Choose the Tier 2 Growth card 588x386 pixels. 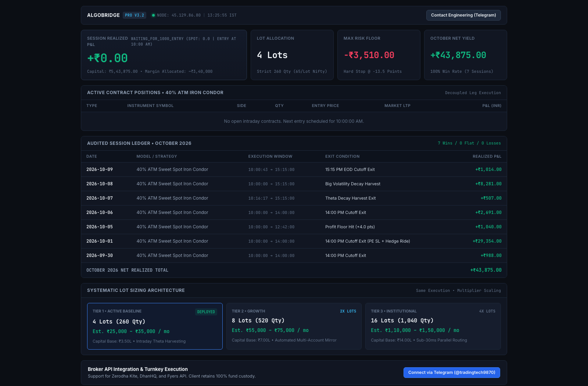[x=294, y=326]
